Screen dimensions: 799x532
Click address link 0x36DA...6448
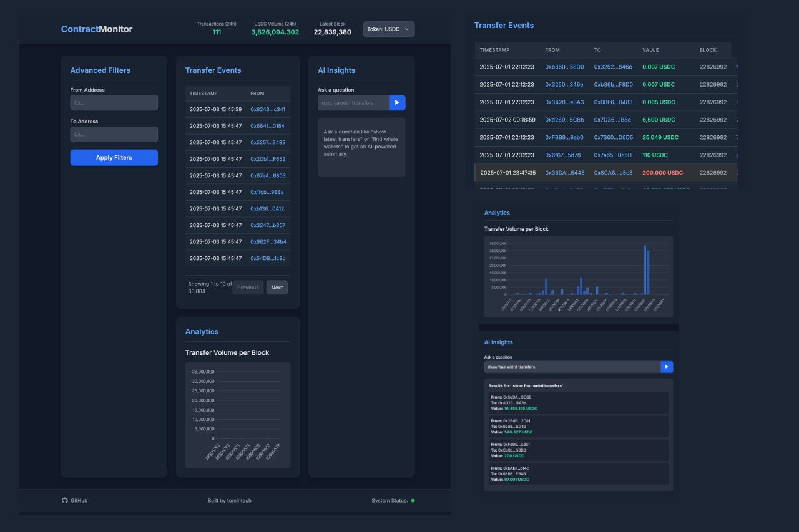564,172
